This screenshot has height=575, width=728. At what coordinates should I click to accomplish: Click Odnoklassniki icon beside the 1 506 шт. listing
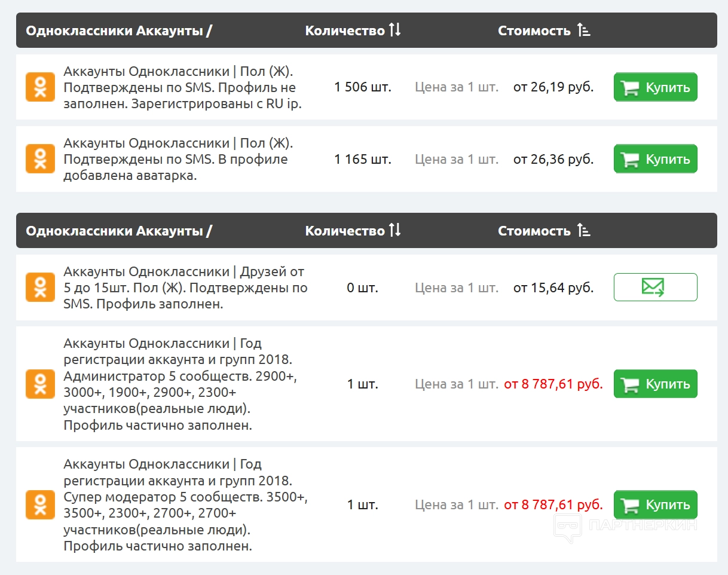(x=40, y=87)
